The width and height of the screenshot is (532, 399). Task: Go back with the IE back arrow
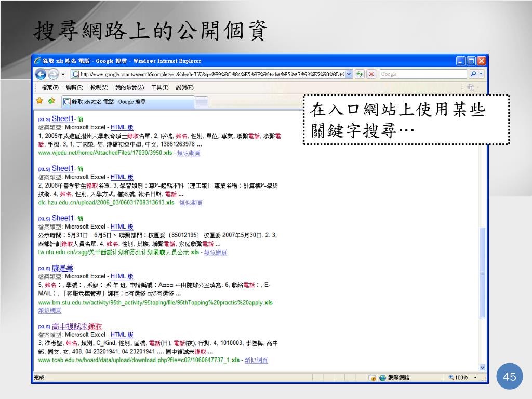click(41, 74)
